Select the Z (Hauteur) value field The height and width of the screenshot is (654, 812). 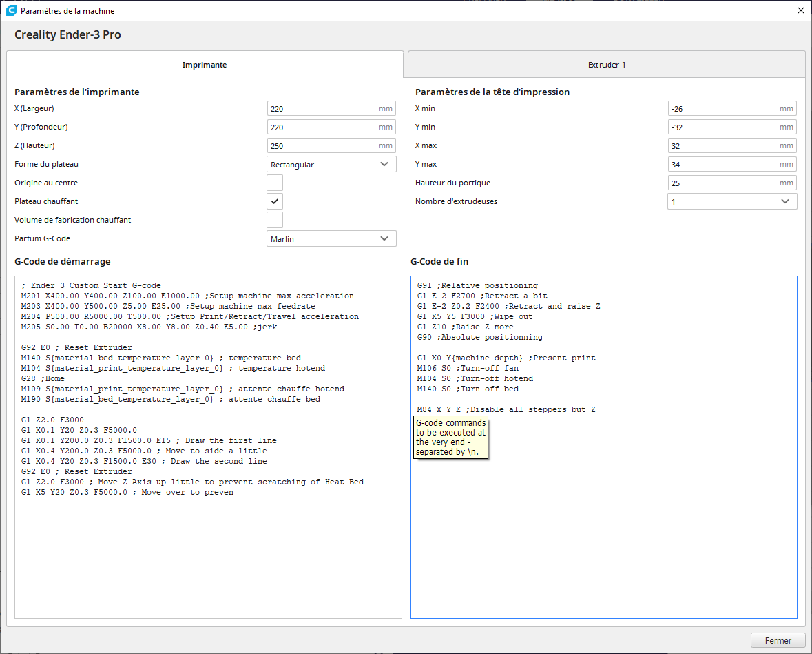[x=331, y=145]
